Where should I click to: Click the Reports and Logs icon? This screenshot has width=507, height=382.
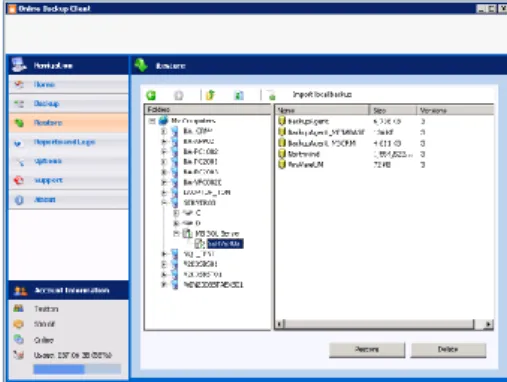coord(18,143)
